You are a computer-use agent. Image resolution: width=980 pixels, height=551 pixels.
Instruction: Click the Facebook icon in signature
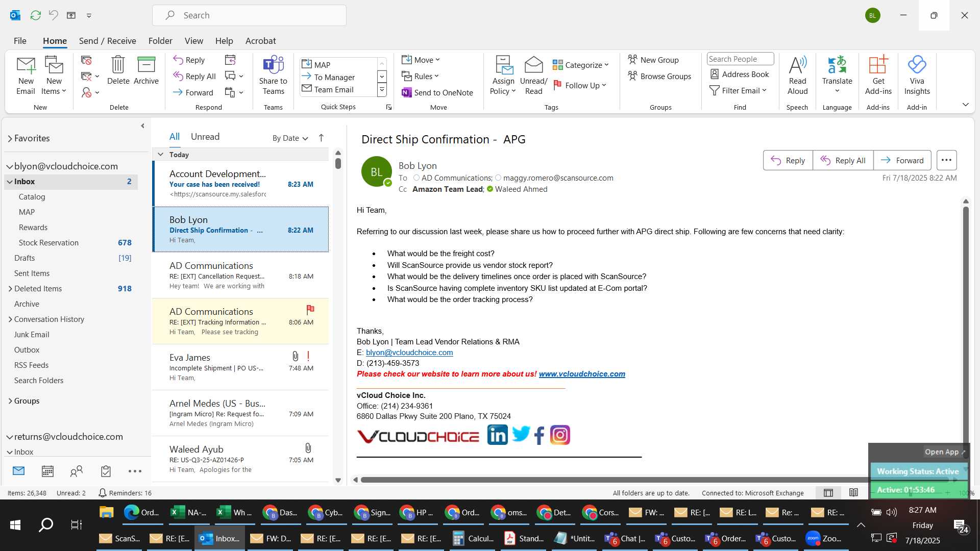[540, 436]
